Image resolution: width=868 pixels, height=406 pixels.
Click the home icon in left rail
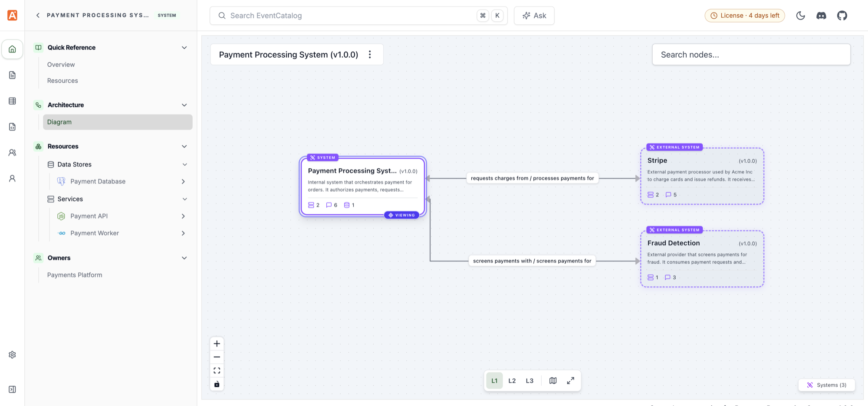tap(12, 49)
